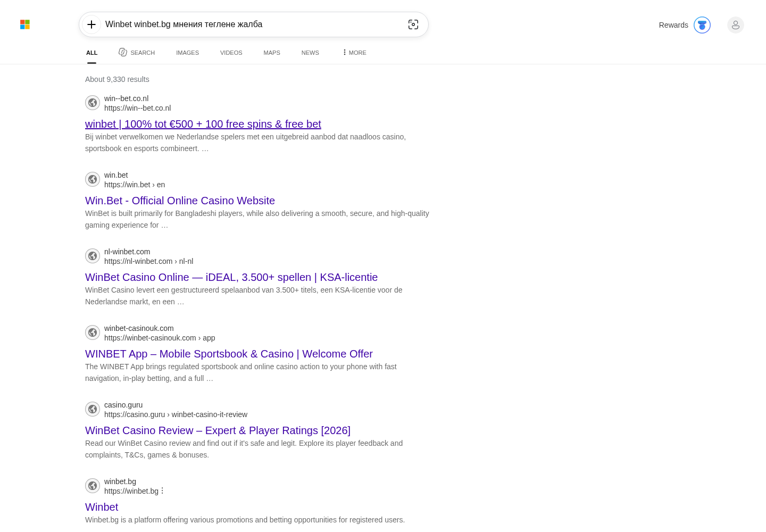Viewport: 766px width, 532px height.
Task: Click snippet 'WinBet is built primarily for Bangladeshi'
Action: 257,219
